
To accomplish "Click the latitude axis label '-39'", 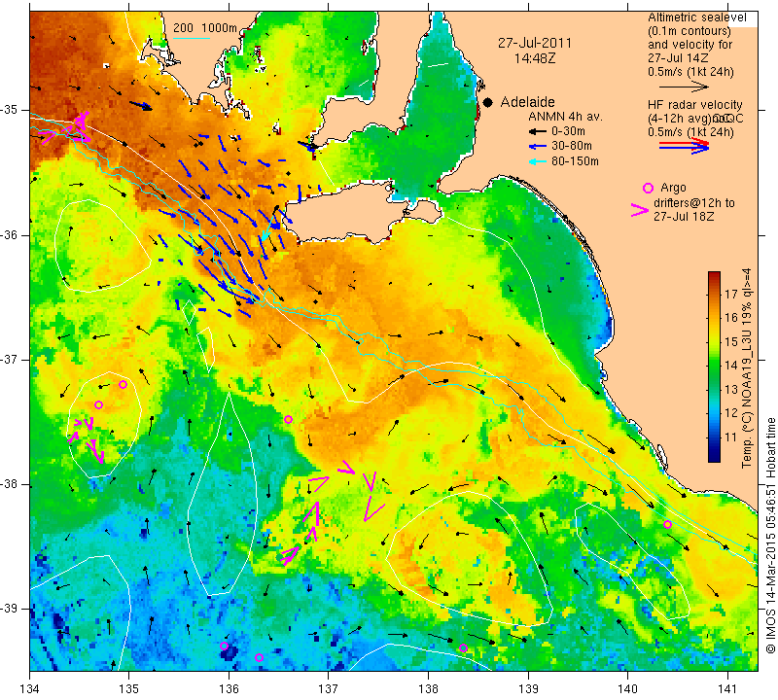I will [x=10, y=609].
